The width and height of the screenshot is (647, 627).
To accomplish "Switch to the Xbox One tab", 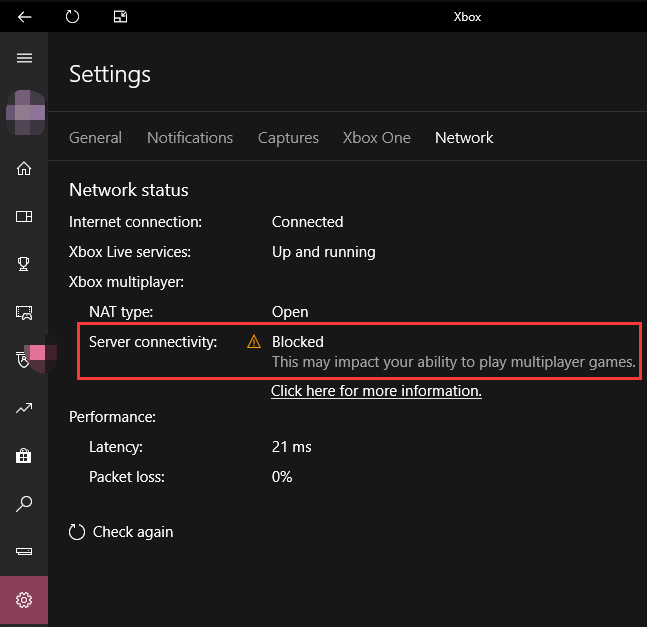I will point(376,138).
